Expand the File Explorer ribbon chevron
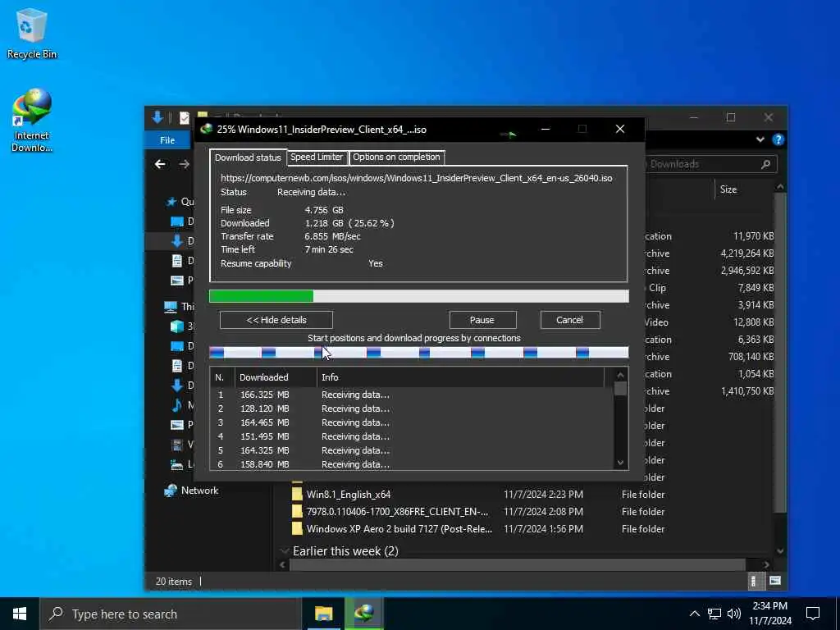 coord(760,139)
